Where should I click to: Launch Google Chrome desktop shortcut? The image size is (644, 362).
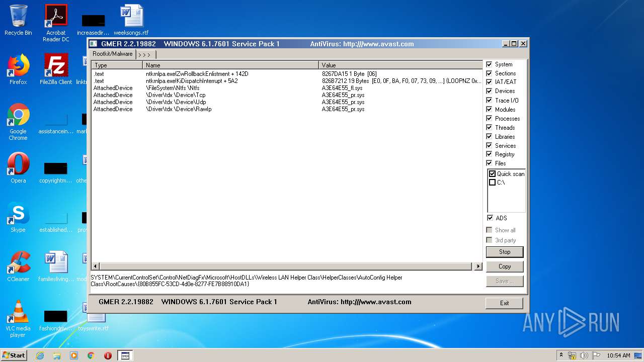[18, 122]
